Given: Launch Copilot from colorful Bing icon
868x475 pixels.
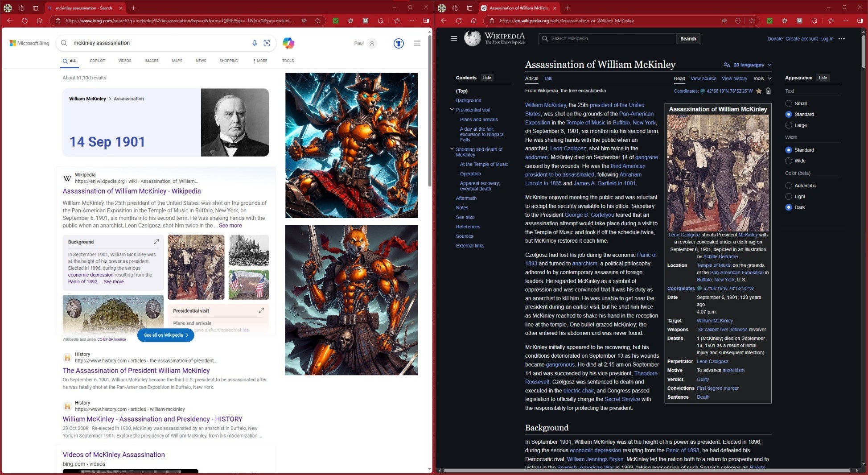Looking at the screenshot, I should [x=288, y=43].
